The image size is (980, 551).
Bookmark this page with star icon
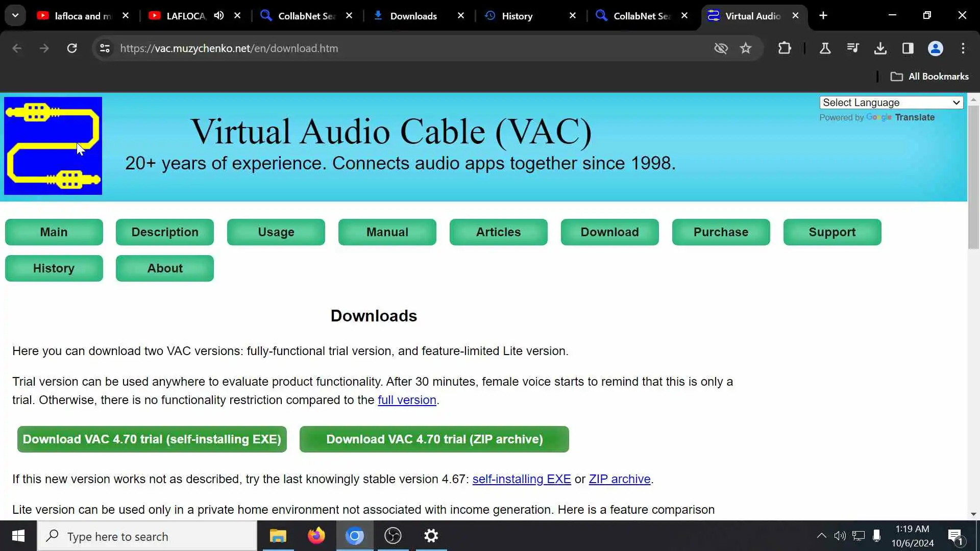[746, 48]
